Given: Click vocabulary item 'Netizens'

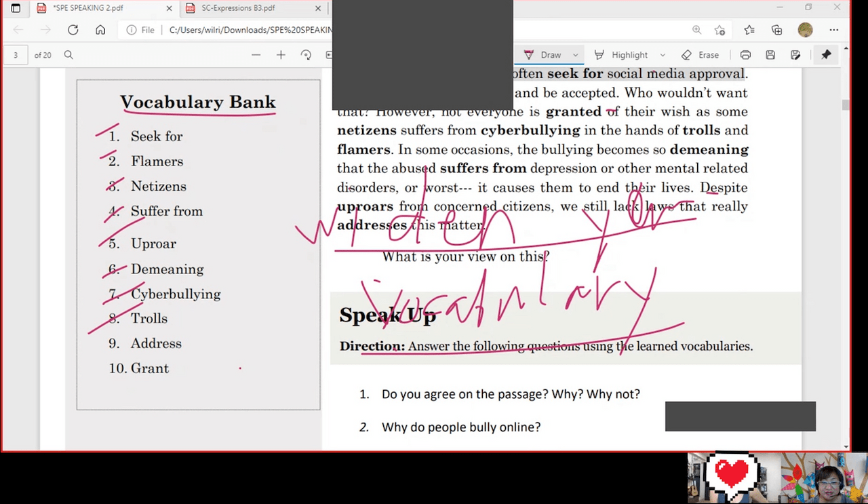Looking at the screenshot, I should coord(159,187).
